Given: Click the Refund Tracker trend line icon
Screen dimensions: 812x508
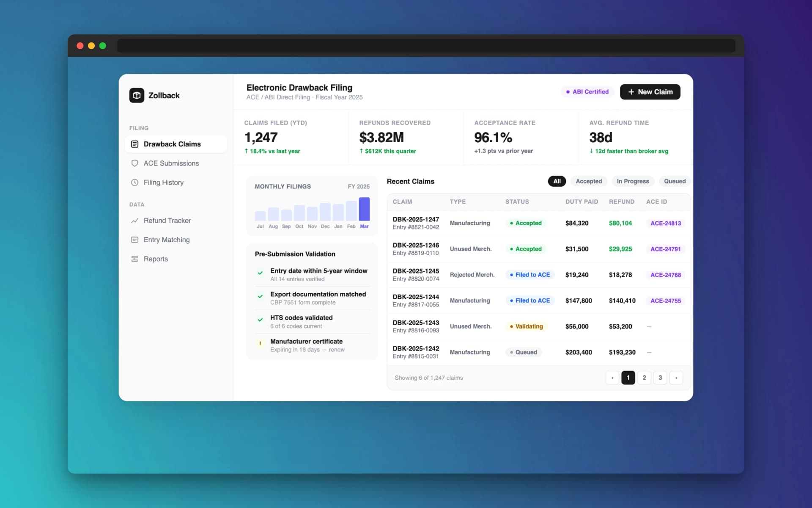Looking at the screenshot, I should pyautogui.click(x=134, y=221).
